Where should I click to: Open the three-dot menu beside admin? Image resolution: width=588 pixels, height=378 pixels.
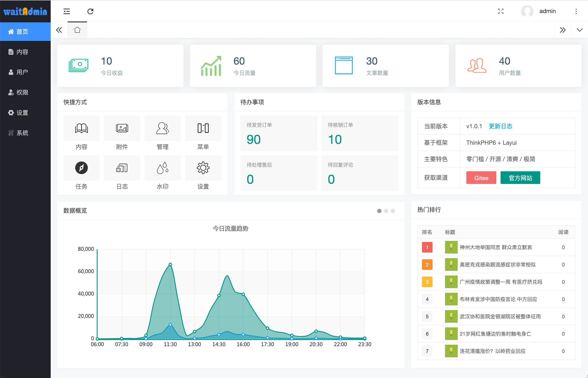pyautogui.click(x=576, y=11)
